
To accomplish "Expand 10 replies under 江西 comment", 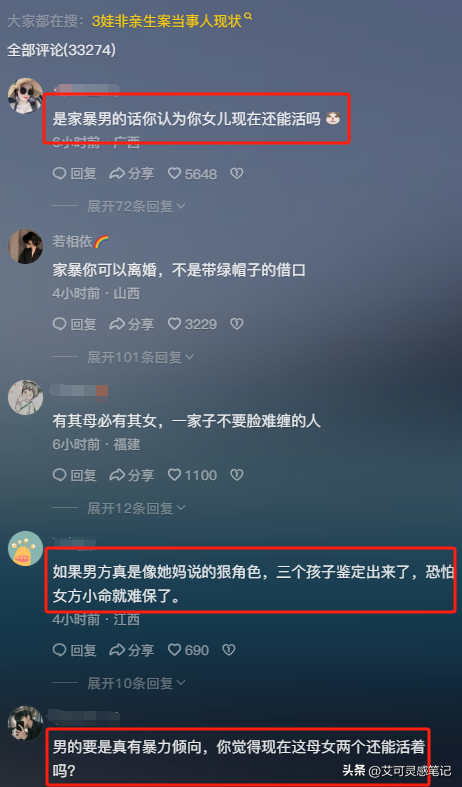I will 136,683.
